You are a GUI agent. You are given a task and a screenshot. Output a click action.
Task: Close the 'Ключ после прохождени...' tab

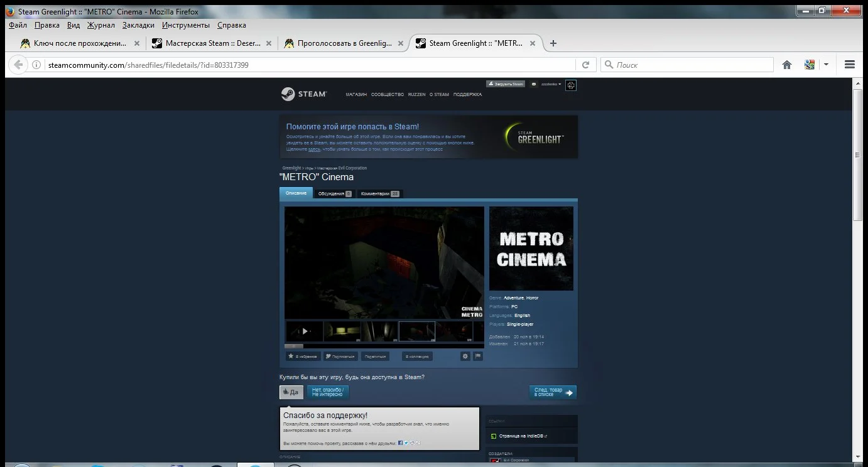(x=137, y=43)
